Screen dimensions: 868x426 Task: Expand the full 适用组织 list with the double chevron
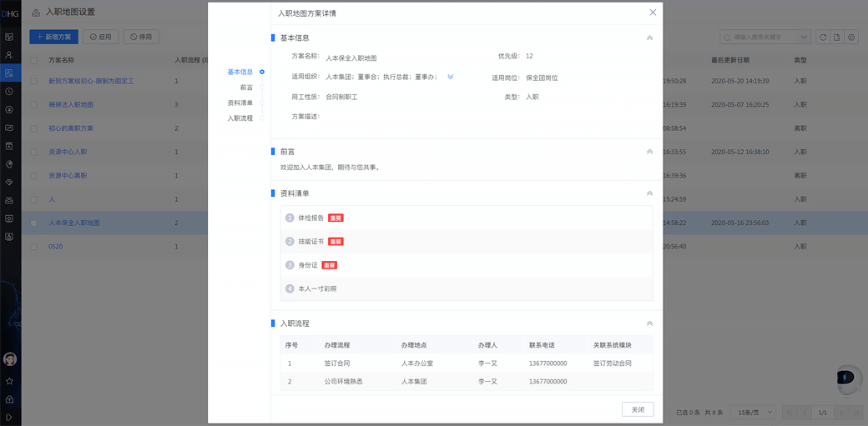tap(451, 77)
